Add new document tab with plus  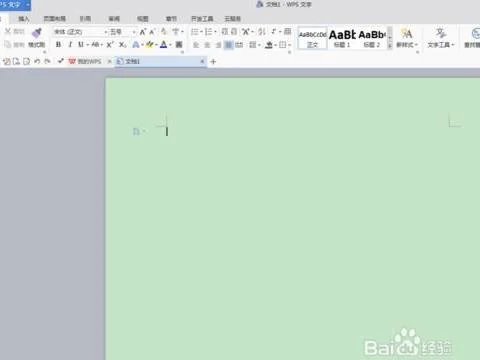213,61
